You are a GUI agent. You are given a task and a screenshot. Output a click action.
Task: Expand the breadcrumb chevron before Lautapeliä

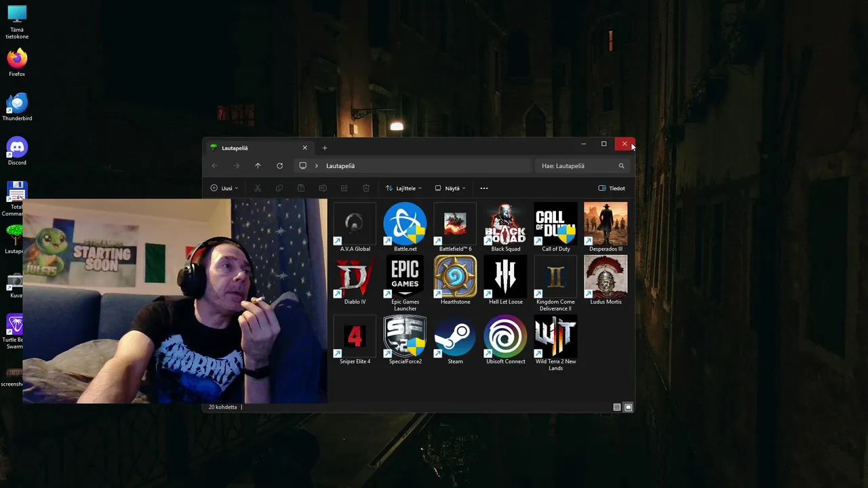click(316, 165)
